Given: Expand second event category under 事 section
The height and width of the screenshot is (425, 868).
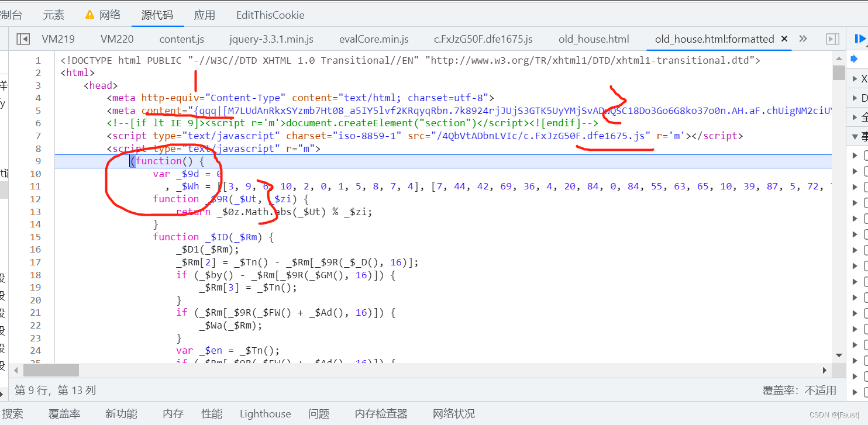Looking at the screenshot, I should click(x=855, y=171).
